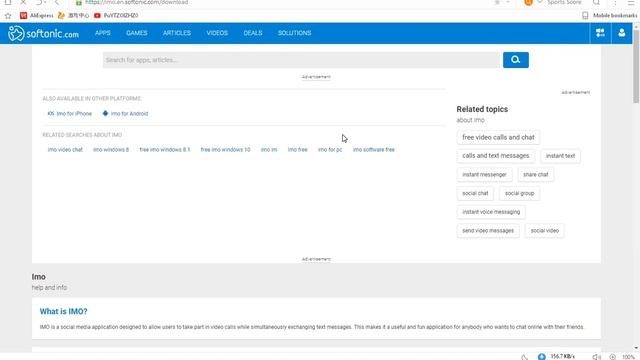Screen dimensions: 640x360
Task: Click the 100% zoom level indicator
Action: pyautogui.click(x=628, y=357)
